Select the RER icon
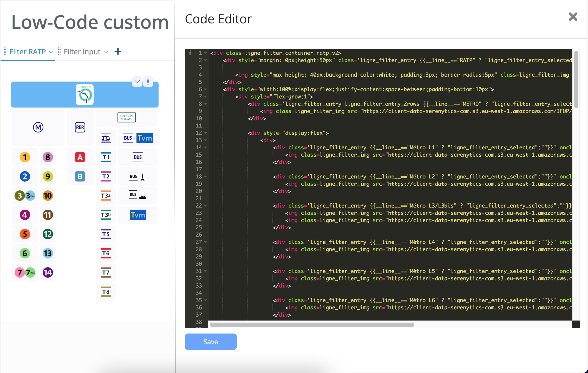This screenshot has height=373, width=588. tap(80, 127)
